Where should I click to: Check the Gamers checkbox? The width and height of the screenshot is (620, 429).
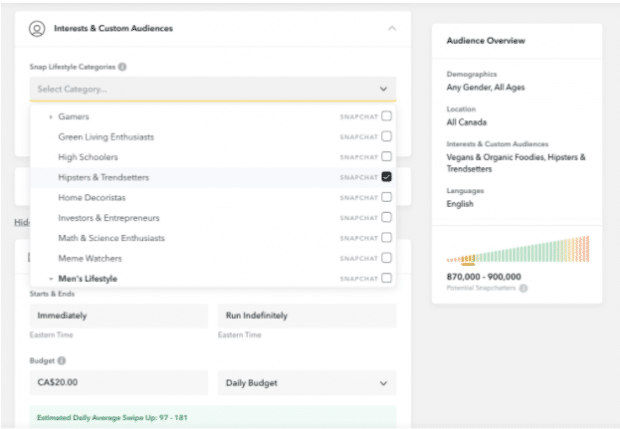[386, 117]
